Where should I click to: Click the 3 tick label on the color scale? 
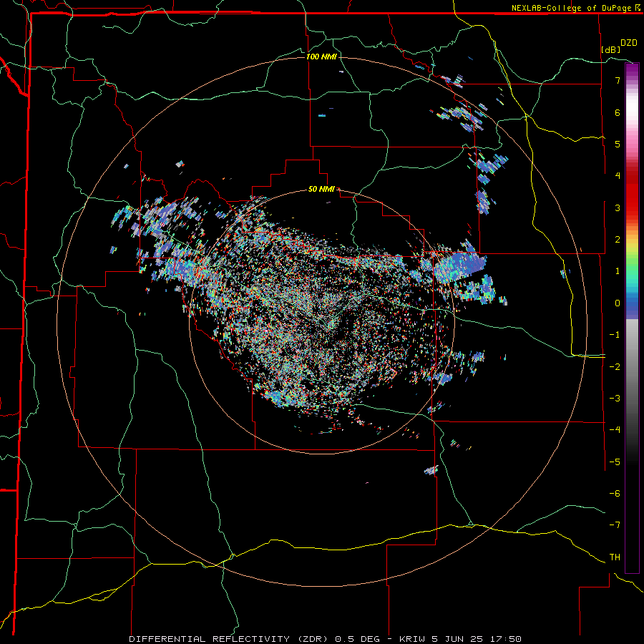click(618, 208)
